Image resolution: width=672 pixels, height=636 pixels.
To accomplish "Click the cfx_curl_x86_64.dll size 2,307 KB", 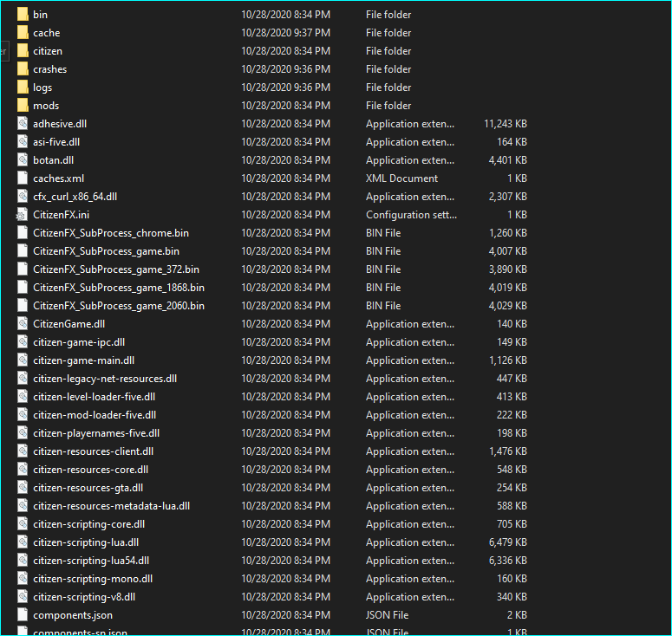I will [x=508, y=196].
